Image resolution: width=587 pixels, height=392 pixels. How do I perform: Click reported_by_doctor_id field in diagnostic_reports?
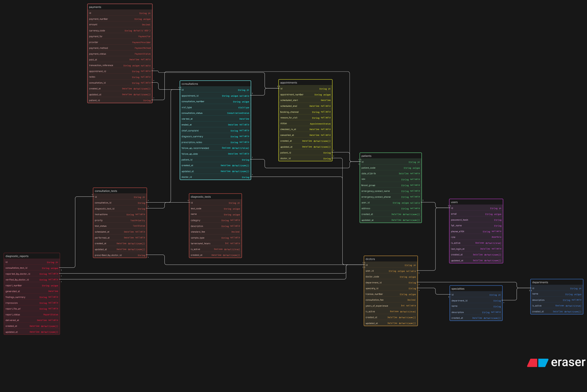coord(32,274)
